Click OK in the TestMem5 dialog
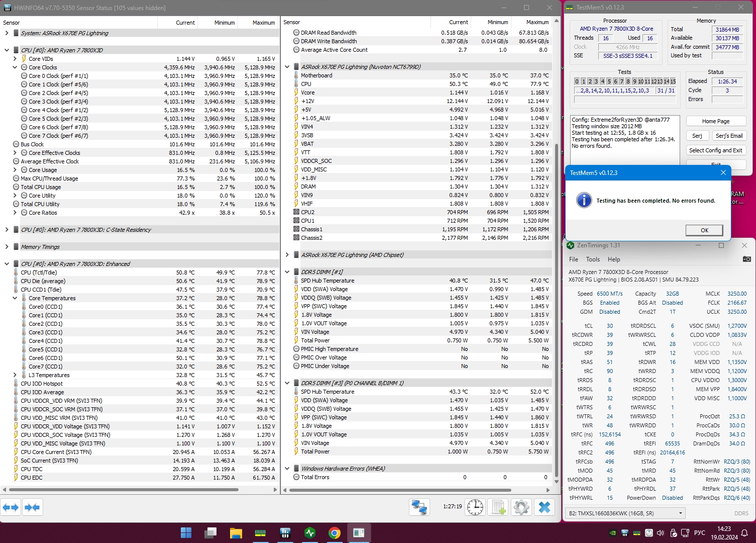Image resolution: width=756 pixels, height=543 pixels. (704, 230)
